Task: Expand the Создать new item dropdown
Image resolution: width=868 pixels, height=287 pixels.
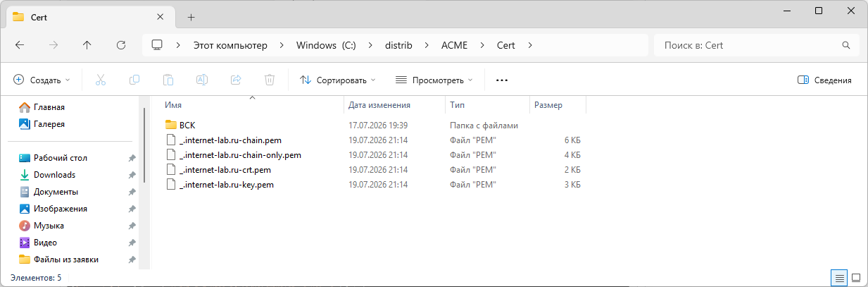Action: coord(42,80)
